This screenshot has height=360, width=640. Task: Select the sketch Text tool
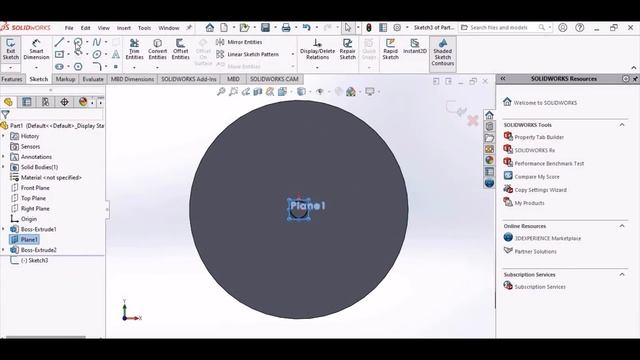point(116,54)
